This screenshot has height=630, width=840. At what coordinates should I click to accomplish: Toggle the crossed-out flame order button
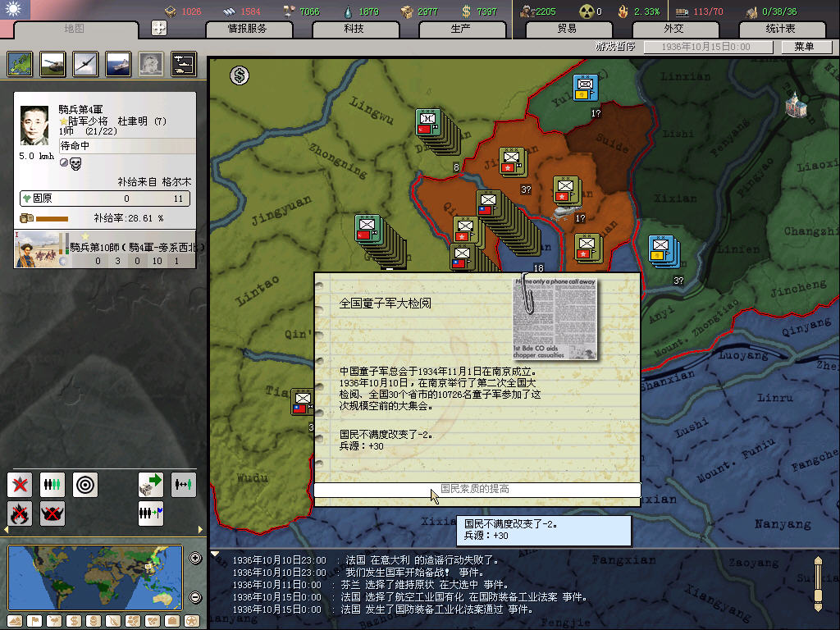click(x=20, y=514)
